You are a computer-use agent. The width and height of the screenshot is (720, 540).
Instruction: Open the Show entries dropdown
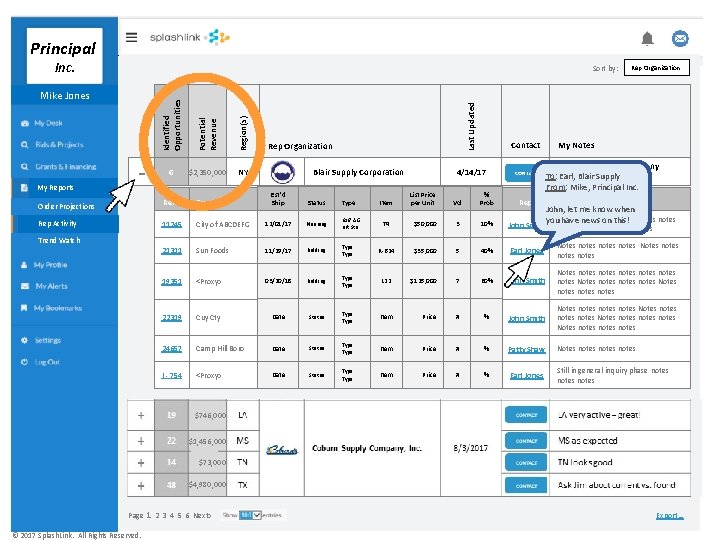coord(250,515)
